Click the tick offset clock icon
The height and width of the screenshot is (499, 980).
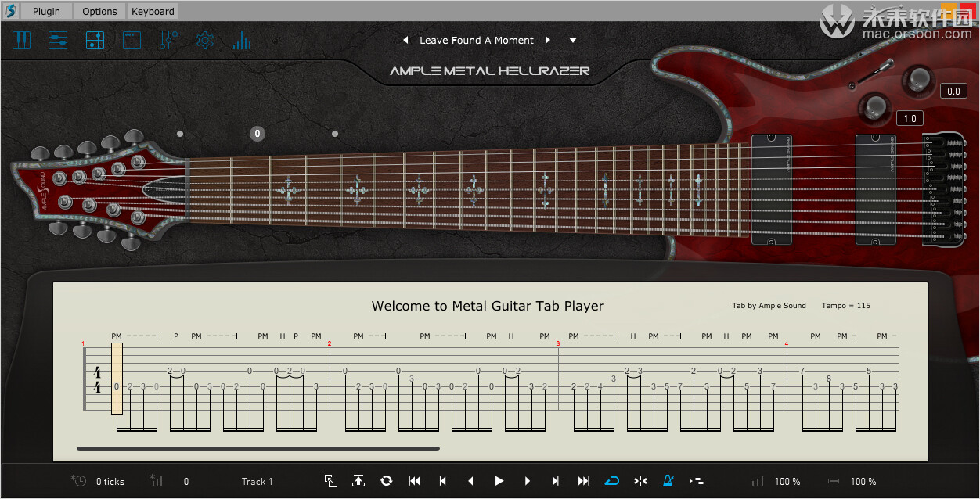[x=78, y=481]
